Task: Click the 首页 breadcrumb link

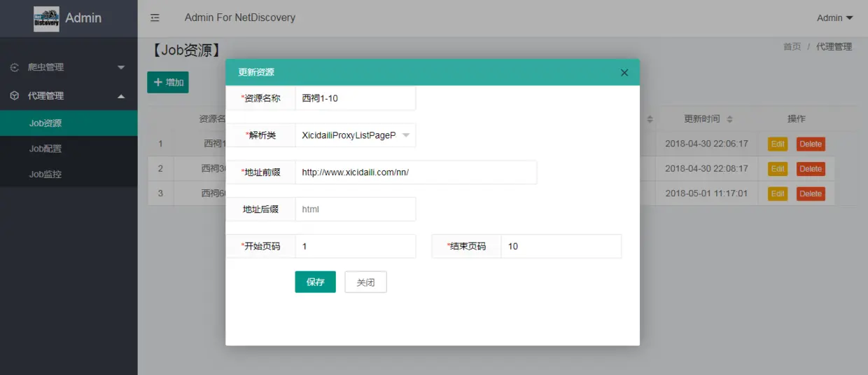Action: pos(792,47)
